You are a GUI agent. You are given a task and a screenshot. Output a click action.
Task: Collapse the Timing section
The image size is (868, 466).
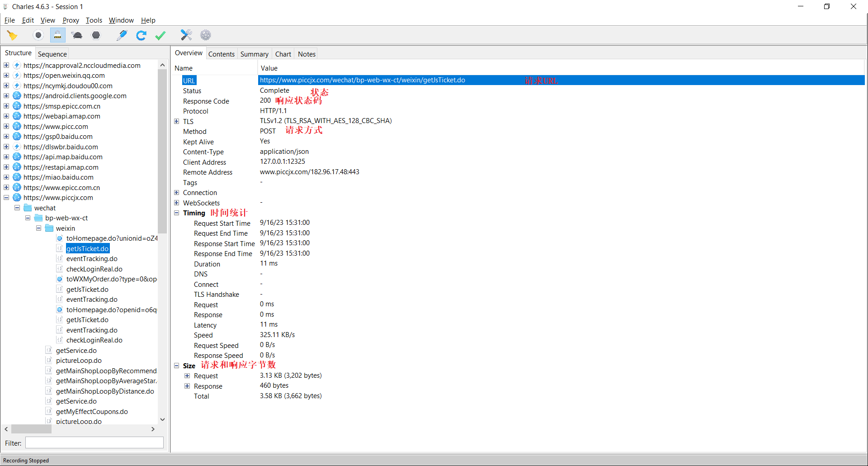coord(177,213)
